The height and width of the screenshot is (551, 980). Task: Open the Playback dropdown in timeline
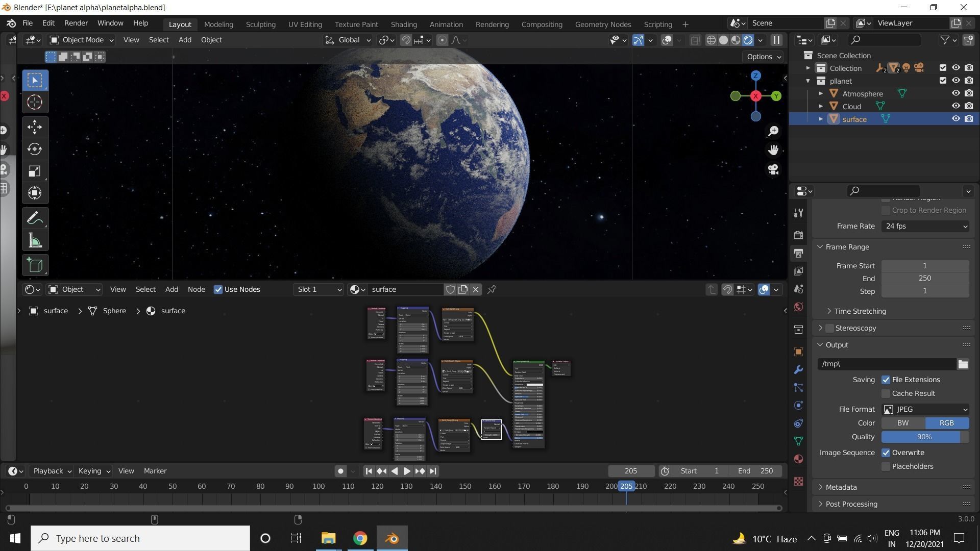point(52,471)
